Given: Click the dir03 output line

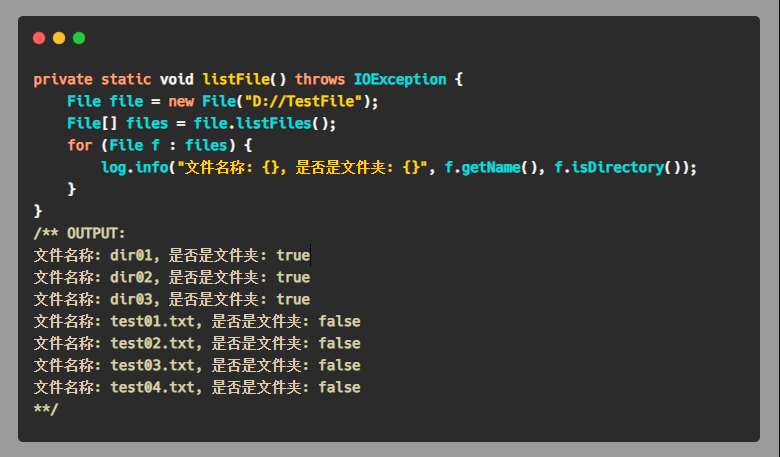Looking at the screenshot, I should point(172,299).
